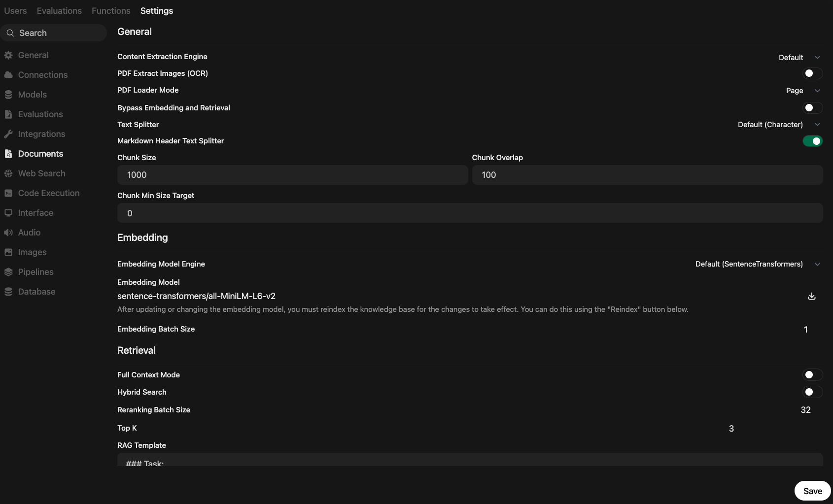Expand the Text Splitter Default (Character) dropdown
Viewport: 833px width, 504px height.
pos(779,125)
